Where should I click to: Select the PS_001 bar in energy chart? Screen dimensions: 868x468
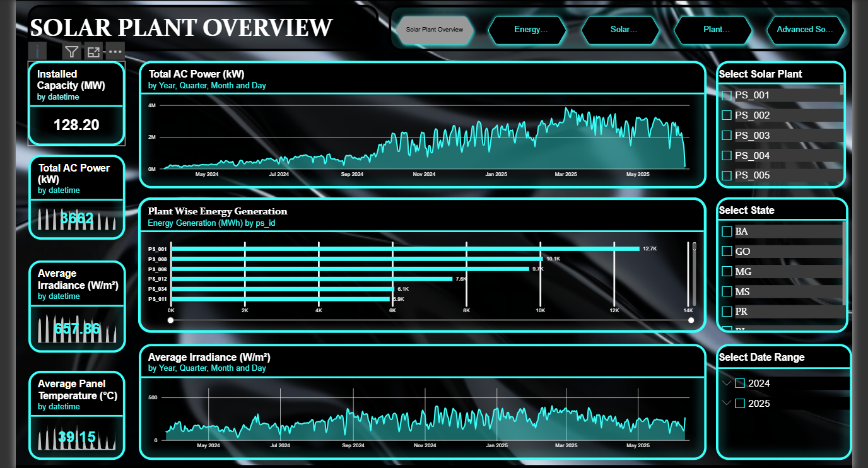[405, 249]
